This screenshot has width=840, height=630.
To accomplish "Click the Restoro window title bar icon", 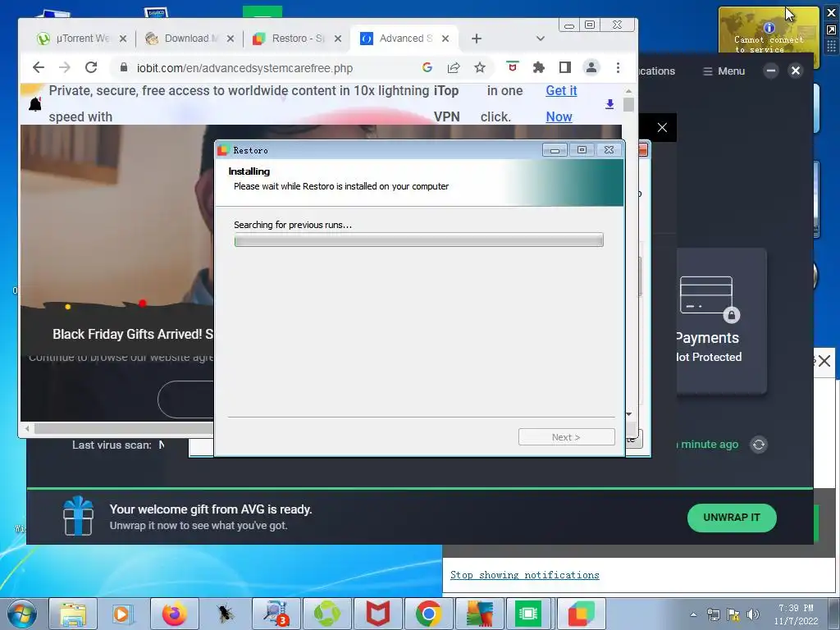I will (x=223, y=150).
